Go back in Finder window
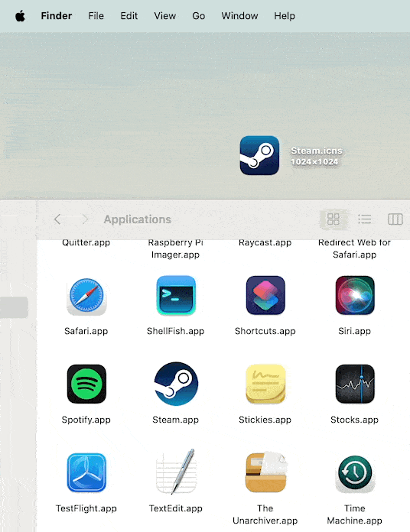This screenshot has height=532, width=410. point(57,219)
